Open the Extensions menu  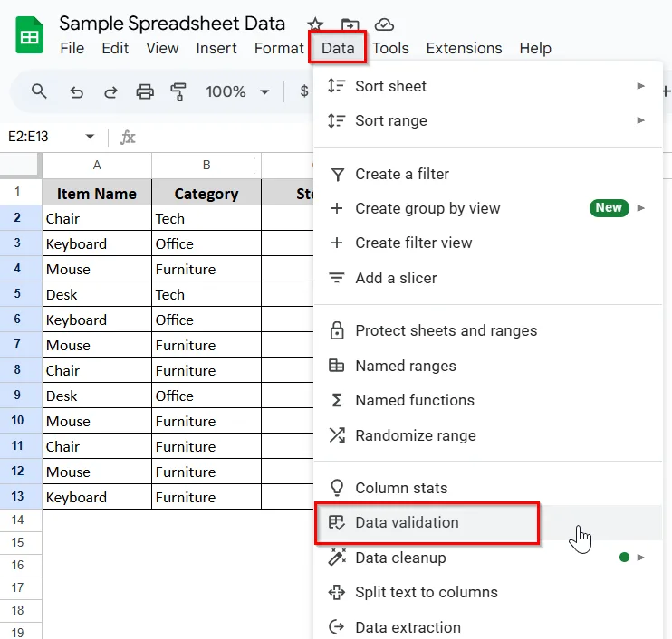coord(464,48)
